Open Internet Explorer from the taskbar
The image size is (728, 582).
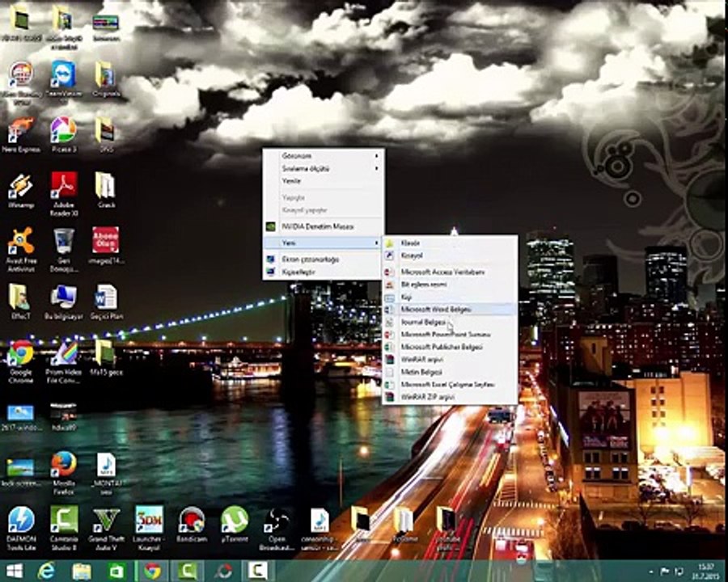47,571
